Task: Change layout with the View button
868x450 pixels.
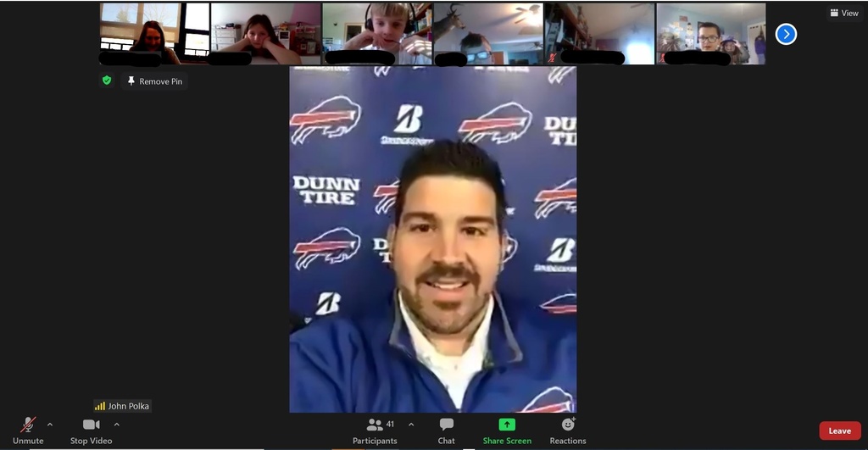Action: 844,13
